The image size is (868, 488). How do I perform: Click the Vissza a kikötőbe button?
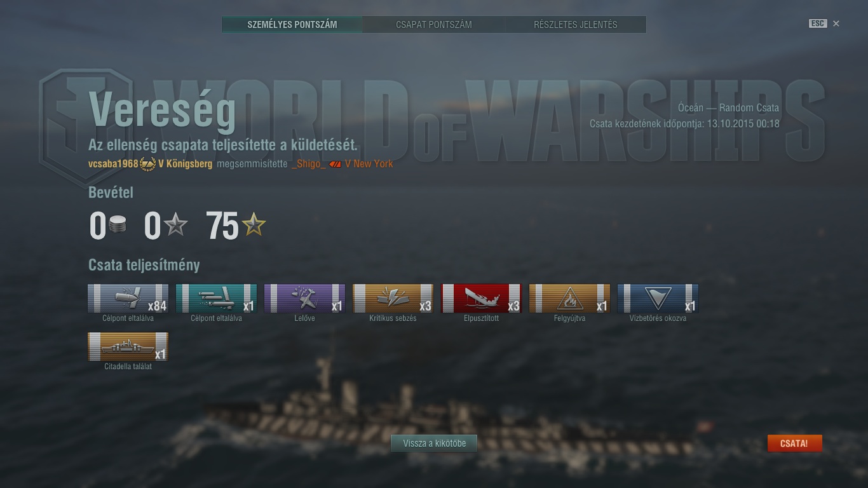[x=434, y=444]
